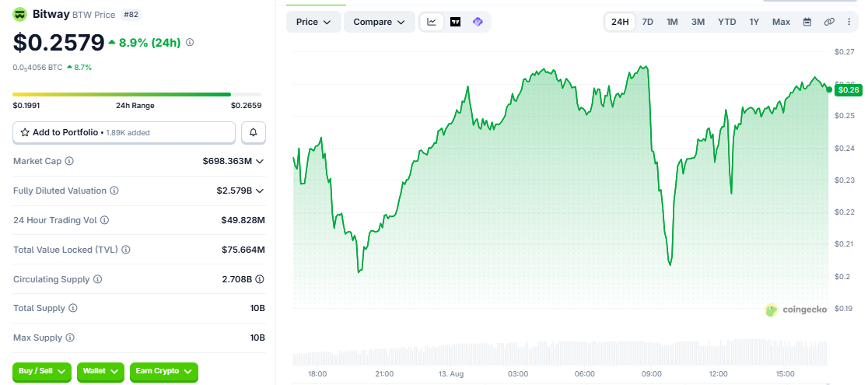Screen dimensions: 868x385
Task: Click the 24h Range progress bar
Action: click(137, 95)
